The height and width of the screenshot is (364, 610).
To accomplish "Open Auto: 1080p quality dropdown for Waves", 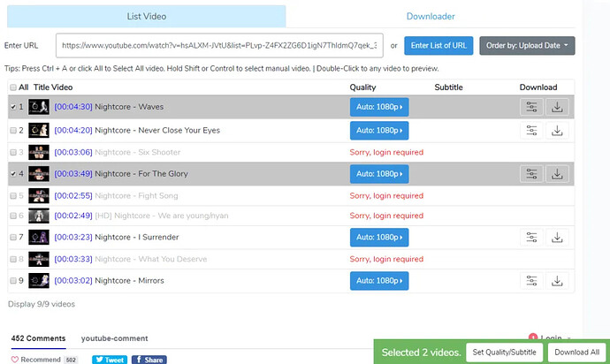I will (x=378, y=107).
